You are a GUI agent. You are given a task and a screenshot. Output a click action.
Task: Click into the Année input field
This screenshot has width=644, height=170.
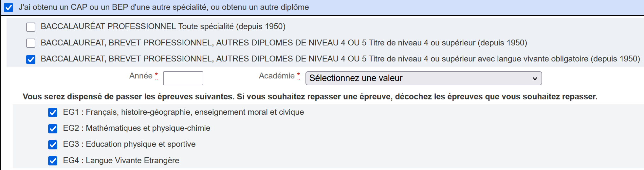(x=183, y=78)
